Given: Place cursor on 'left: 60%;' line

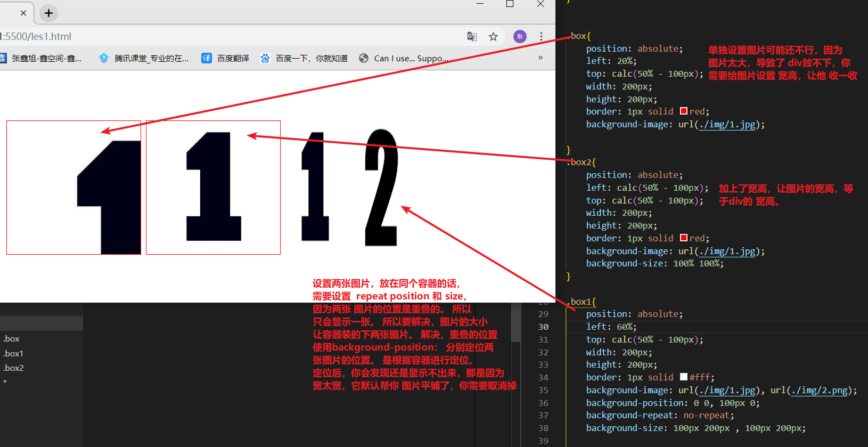Looking at the screenshot, I should tap(611, 327).
